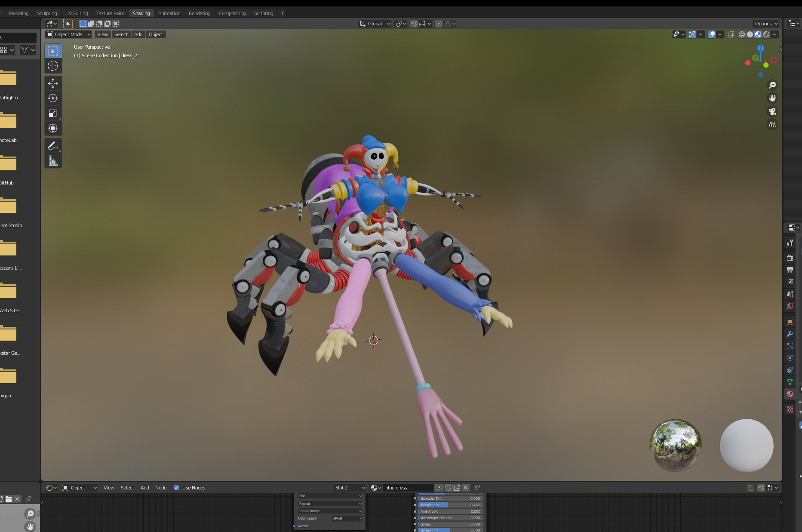This screenshot has height=532, width=802.
Task: Open World properties tab
Action: click(790, 306)
